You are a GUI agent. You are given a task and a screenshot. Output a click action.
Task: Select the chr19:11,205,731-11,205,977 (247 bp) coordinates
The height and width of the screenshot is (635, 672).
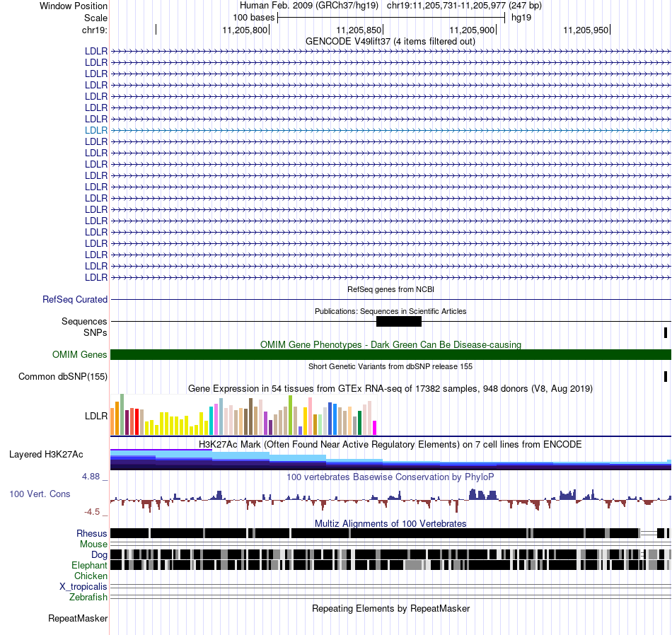[464, 6]
